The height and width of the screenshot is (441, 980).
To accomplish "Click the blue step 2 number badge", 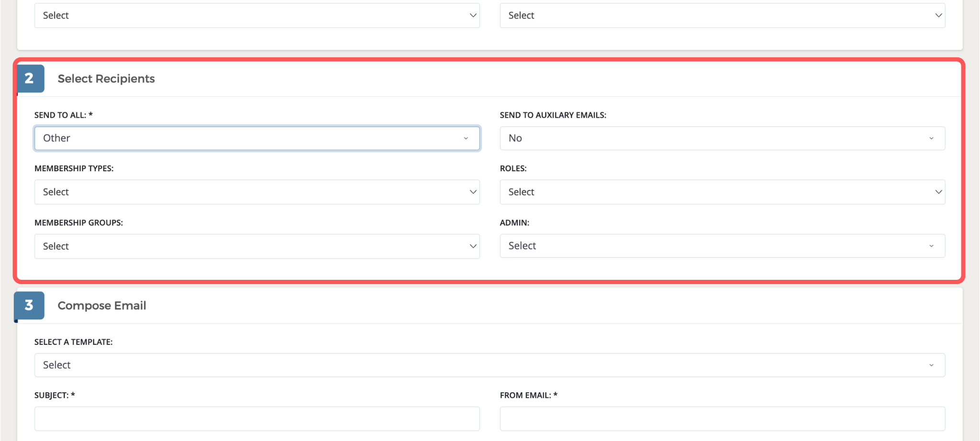I will (30, 78).
